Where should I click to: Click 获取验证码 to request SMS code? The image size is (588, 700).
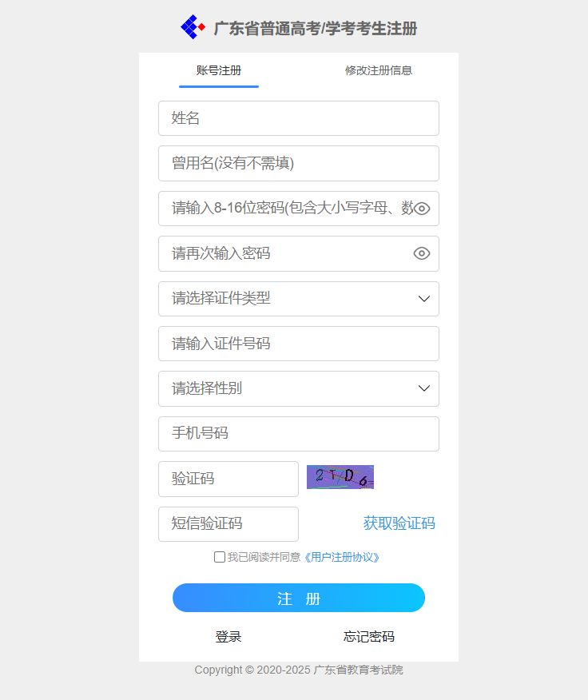[399, 523]
